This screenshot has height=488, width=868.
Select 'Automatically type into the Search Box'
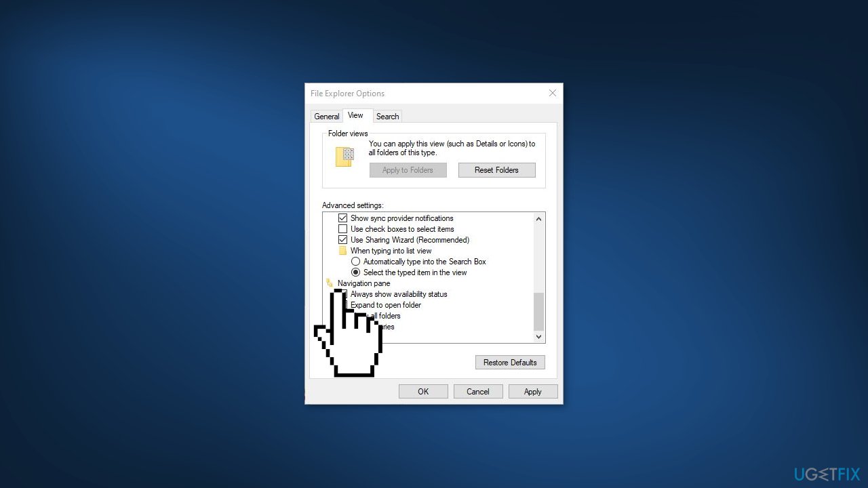(x=355, y=261)
